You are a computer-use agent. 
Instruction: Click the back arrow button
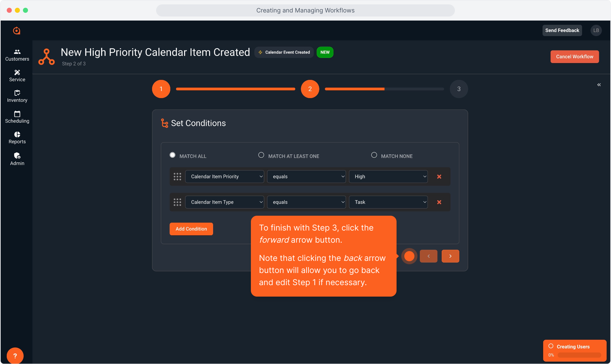tap(428, 256)
